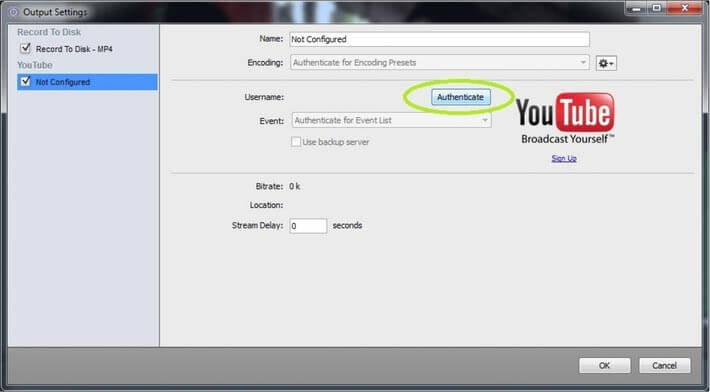This screenshot has height=392, width=710.
Task: Click the Output Settings title bar icon
Action: coord(13,12)
